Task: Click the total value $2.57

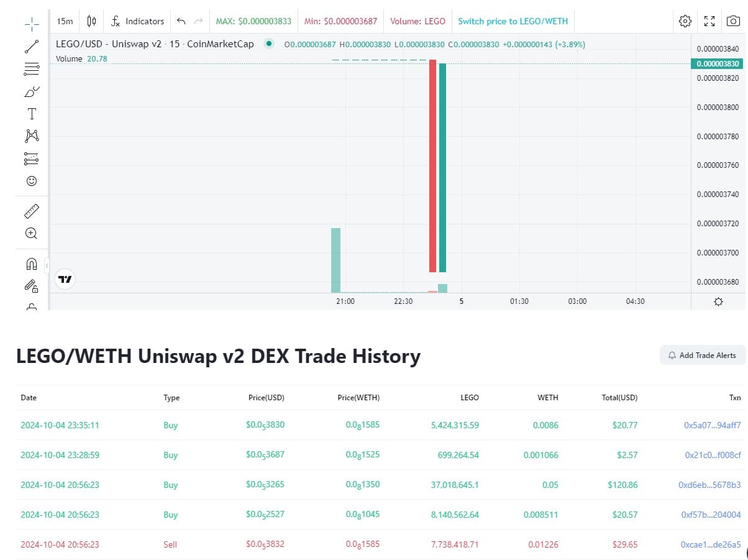Action: (x=627, y=456)
